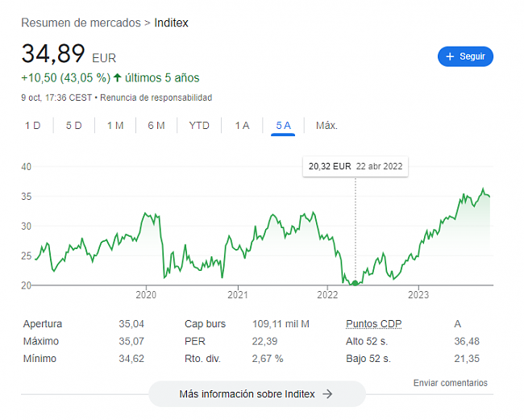Click the 20,32 EUR chart tooltip
This screenshot has height=420, width=524.
click(x=356, y=166)
